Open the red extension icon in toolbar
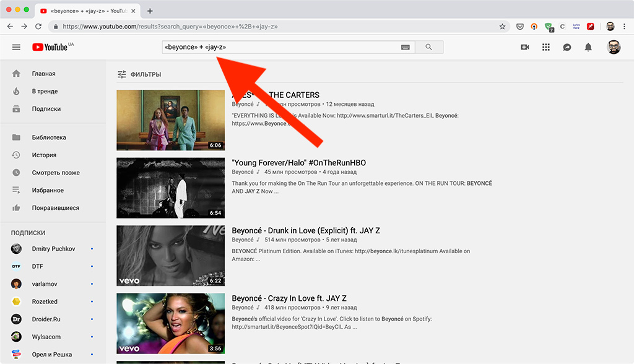Viewport: 634px width, 364px height. [590, 26]
